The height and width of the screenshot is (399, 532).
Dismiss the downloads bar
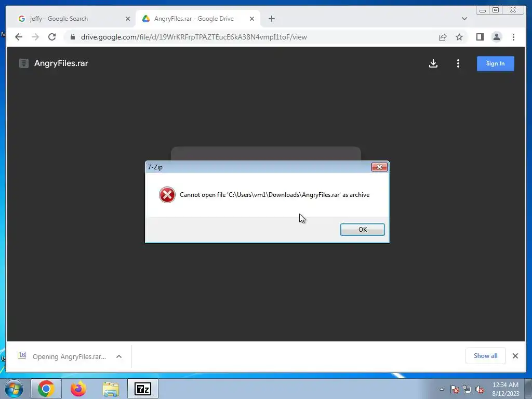[515, 355]
